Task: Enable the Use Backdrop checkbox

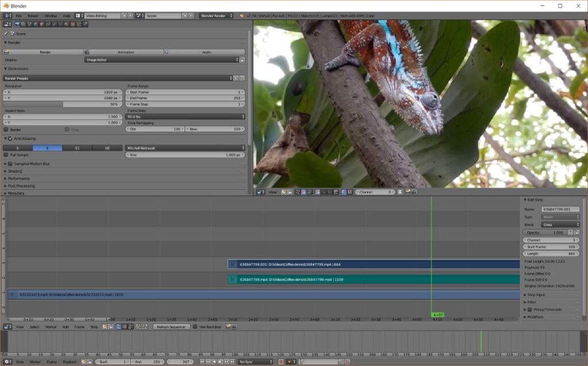Action: [195, 326]
